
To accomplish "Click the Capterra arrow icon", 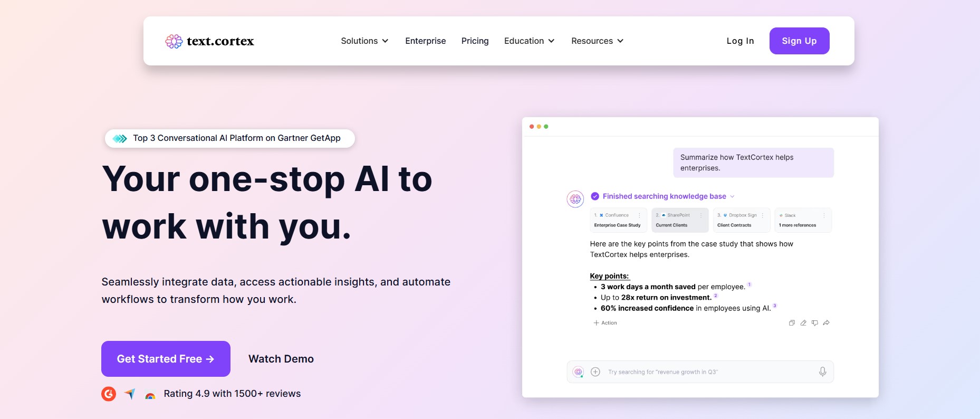I will [x=130, y=394].
